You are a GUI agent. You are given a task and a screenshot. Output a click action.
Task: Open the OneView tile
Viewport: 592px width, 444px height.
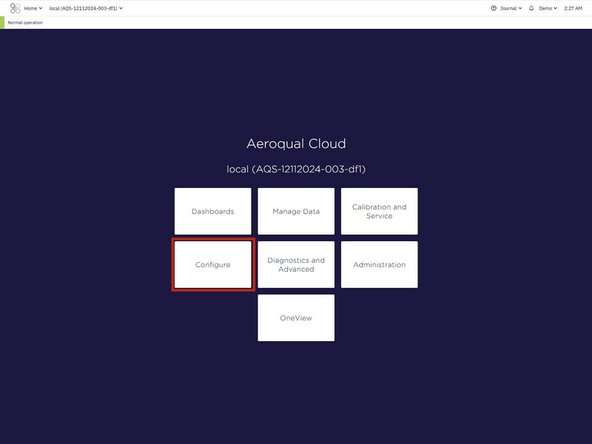[296, 318]
